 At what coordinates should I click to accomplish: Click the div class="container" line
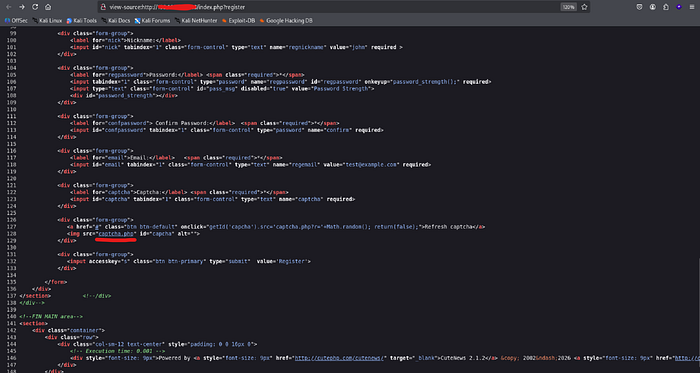(68, 330)
